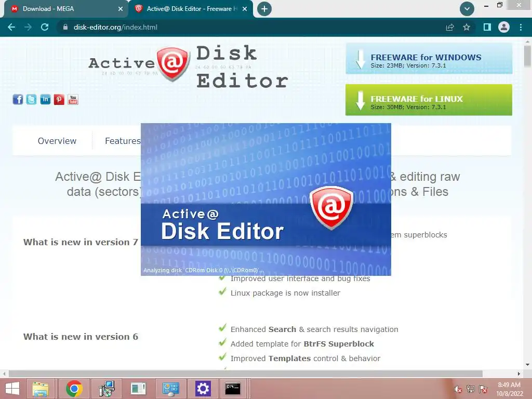
Task: Open Google Chrome from the taskbar
Action: click(74, 389)
